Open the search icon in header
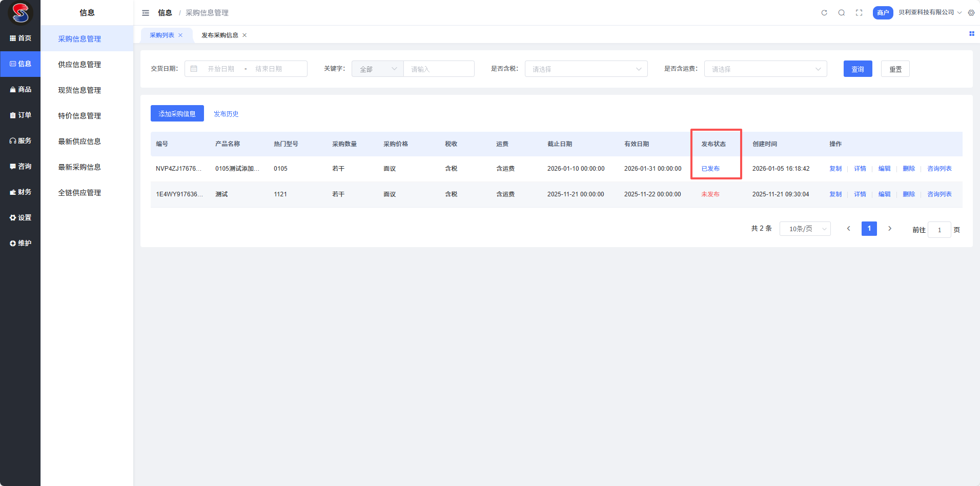Image resolution: width=980 pixels, height=486 pixels. coord(842,13)
